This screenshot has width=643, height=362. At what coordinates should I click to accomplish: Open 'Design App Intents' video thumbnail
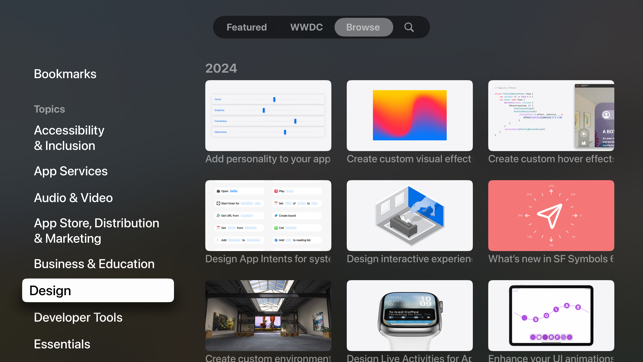click(x=268, y=216)
